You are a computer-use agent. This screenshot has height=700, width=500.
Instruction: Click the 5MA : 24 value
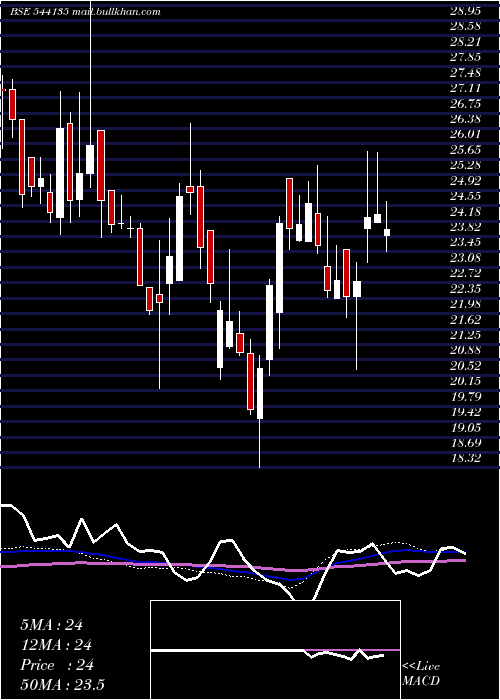pyautogui.click(x=51, y=625)
